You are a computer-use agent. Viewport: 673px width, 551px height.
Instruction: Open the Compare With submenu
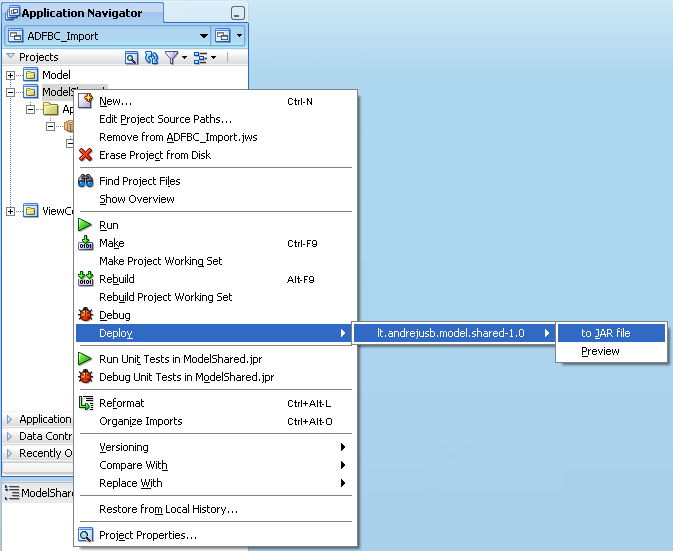pyautogui.click(x=216, y=465)
